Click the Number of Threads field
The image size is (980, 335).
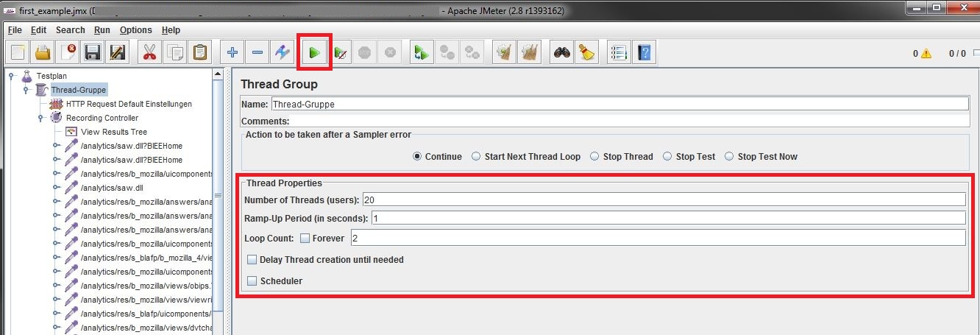[x=664, y=200]
